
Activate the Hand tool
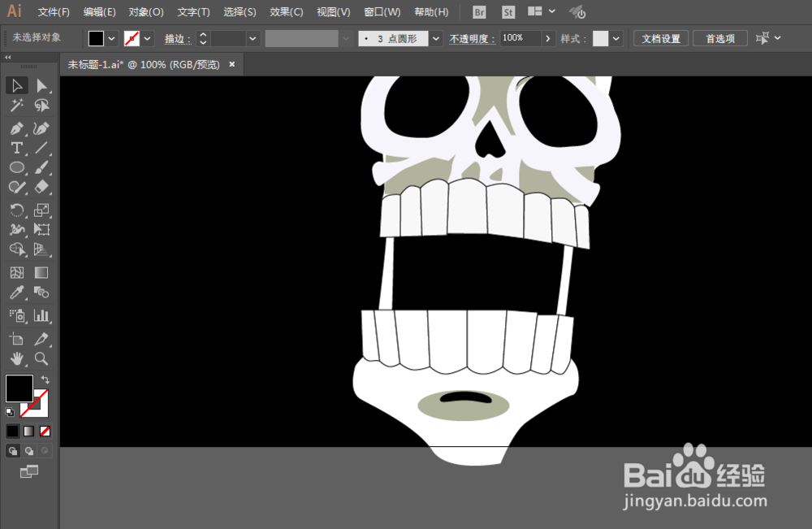(16, 358)
